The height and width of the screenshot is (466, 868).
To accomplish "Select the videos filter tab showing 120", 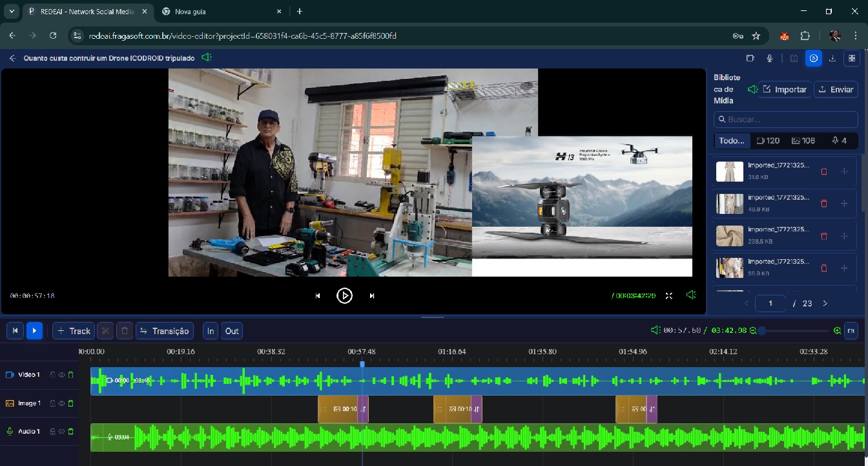I will (768, 140).
